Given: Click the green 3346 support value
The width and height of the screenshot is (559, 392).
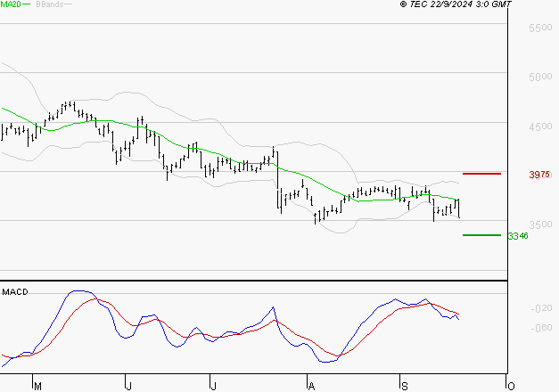Looking at the screenshot, I should click(518, 236).
